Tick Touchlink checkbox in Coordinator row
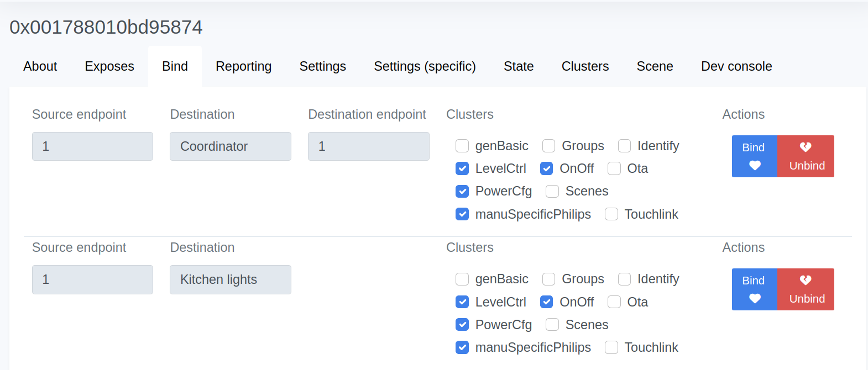The image size is (868, 370). tap(611, 214)
